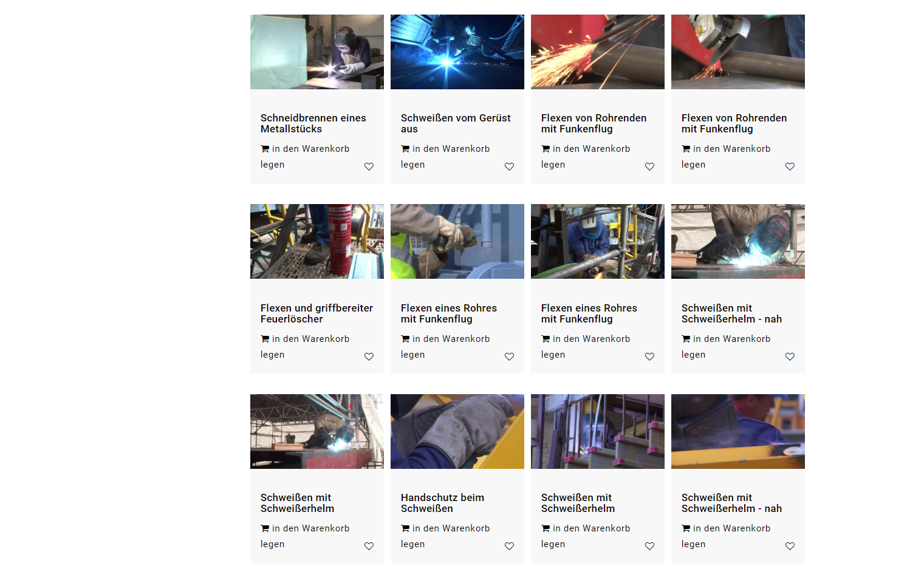
Task: Open 'Flexen und griffbereiter Feuerlöscher' title
Action: [x=317, y=313]
